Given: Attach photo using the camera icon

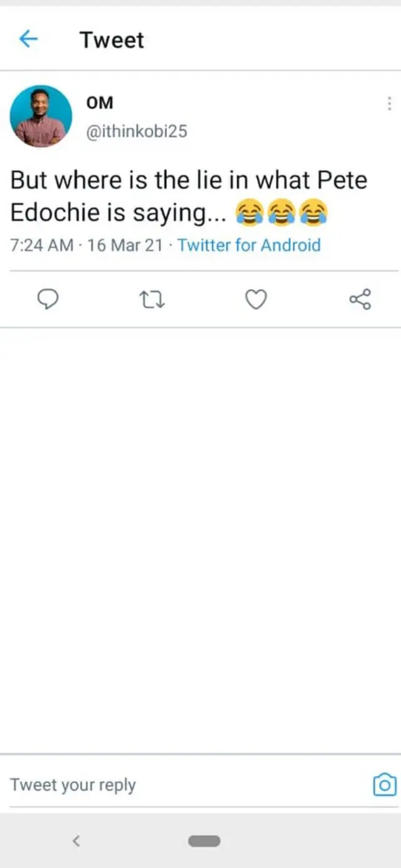Looking at the screenshot, I should tap(384, 784).
